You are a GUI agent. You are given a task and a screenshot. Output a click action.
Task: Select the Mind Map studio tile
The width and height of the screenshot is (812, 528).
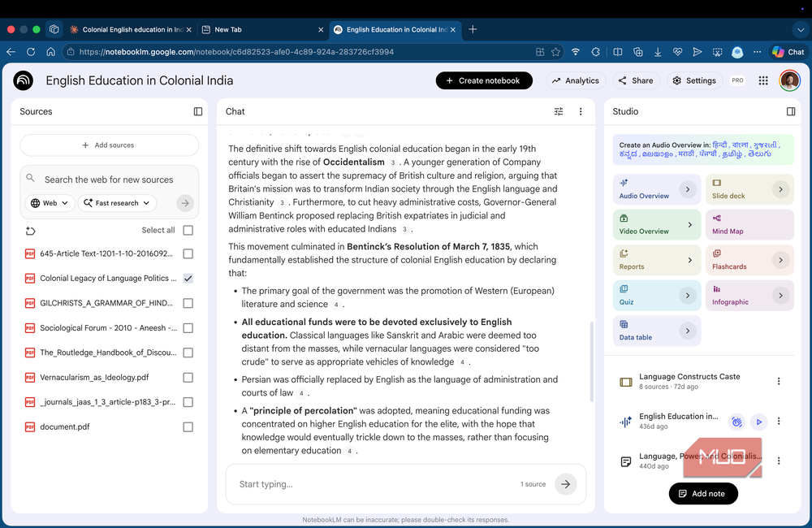(x=749, y=225)
